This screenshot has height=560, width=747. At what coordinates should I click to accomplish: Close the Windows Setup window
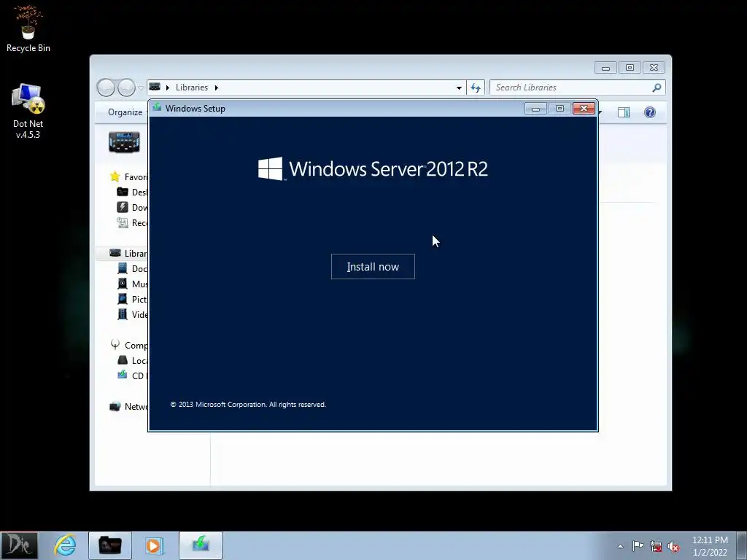click(x=584, y=109)
